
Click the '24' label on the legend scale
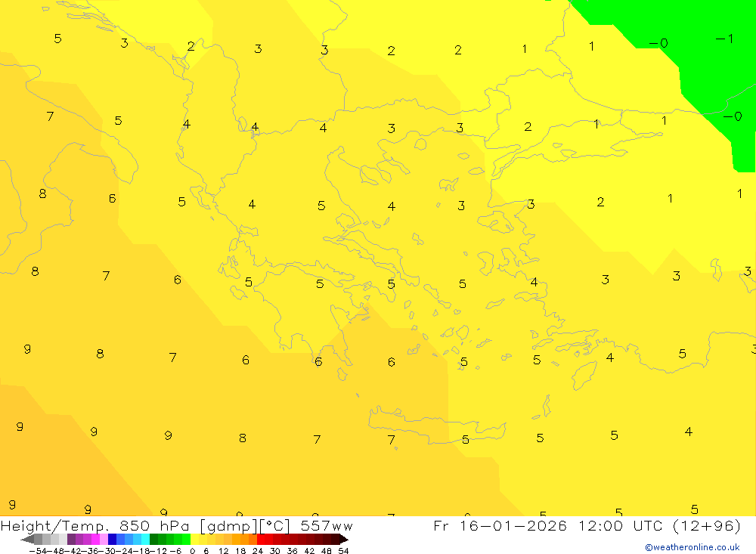pos(258,551)
